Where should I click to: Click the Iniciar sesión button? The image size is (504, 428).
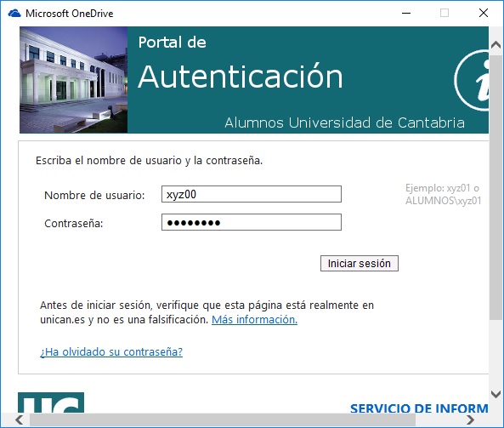pos(360,263)
